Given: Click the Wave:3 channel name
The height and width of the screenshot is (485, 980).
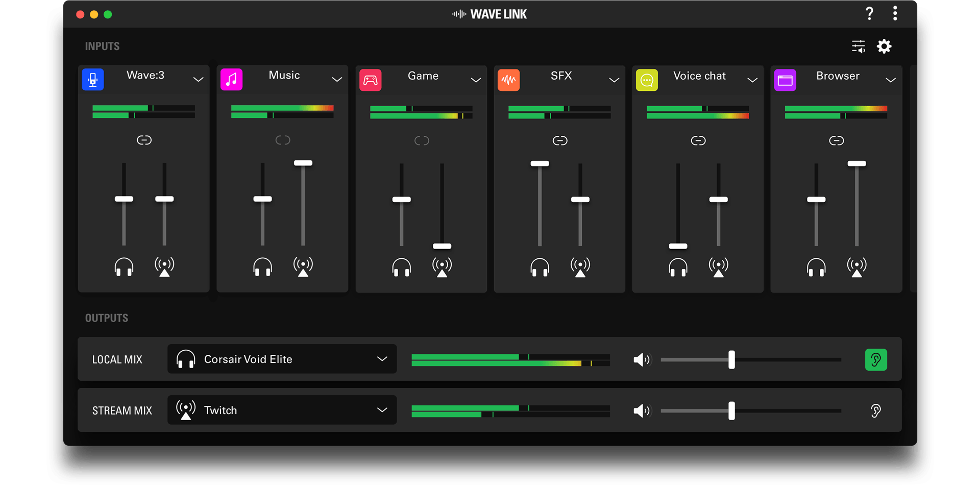Looking at the screenshot, I should pos(145,75).
